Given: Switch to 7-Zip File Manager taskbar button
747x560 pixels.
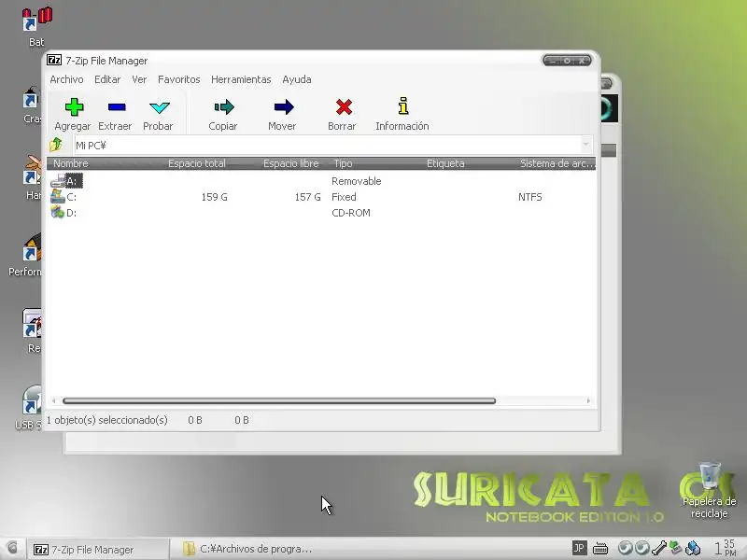Looking at the screenshot, I should pyautogui.click(x=98, y=549).
